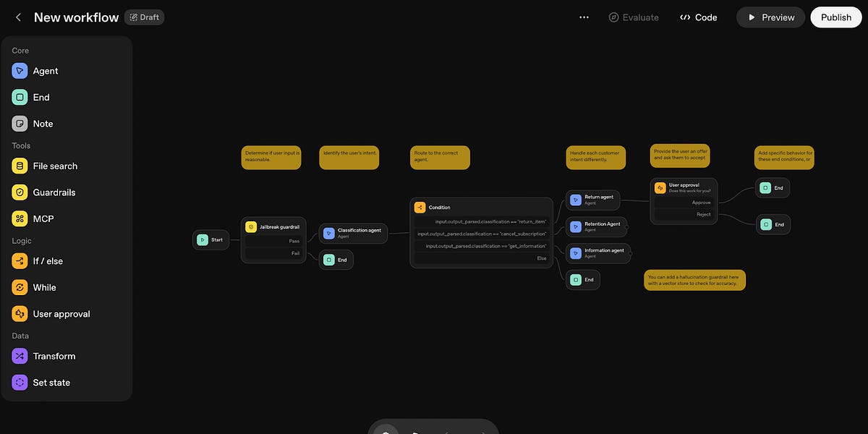Publish the workflow
The height and width of the screenshot is (434, 868).
[x=835, y=17]
